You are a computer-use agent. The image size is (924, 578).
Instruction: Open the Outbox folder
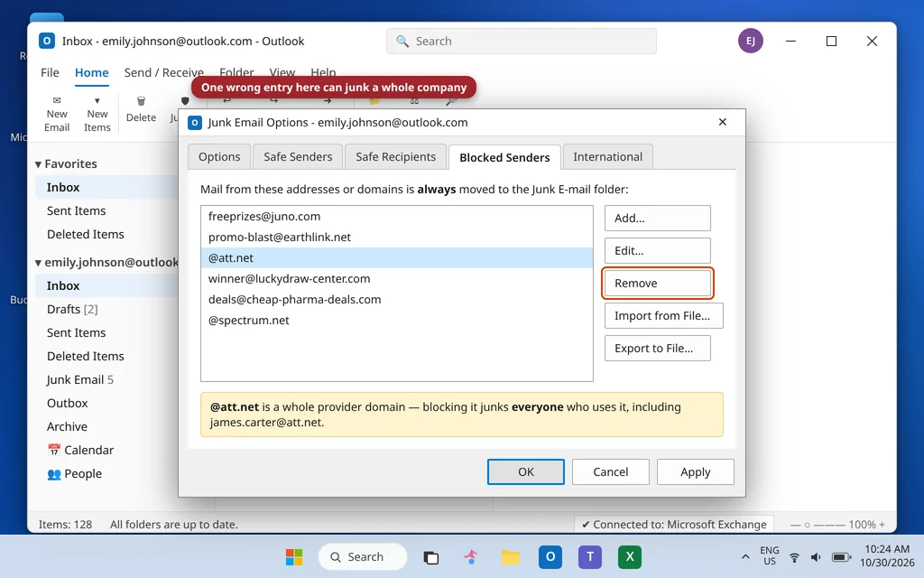106,404
